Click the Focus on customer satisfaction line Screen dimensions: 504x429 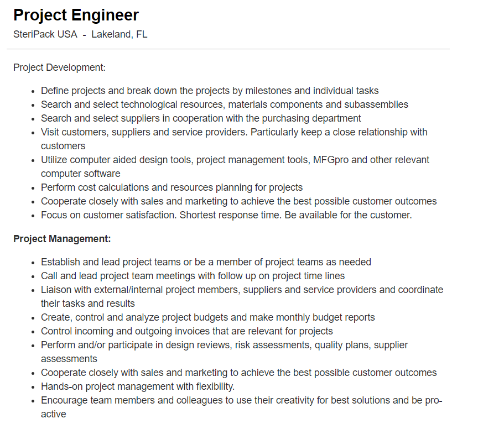[226, 215]
